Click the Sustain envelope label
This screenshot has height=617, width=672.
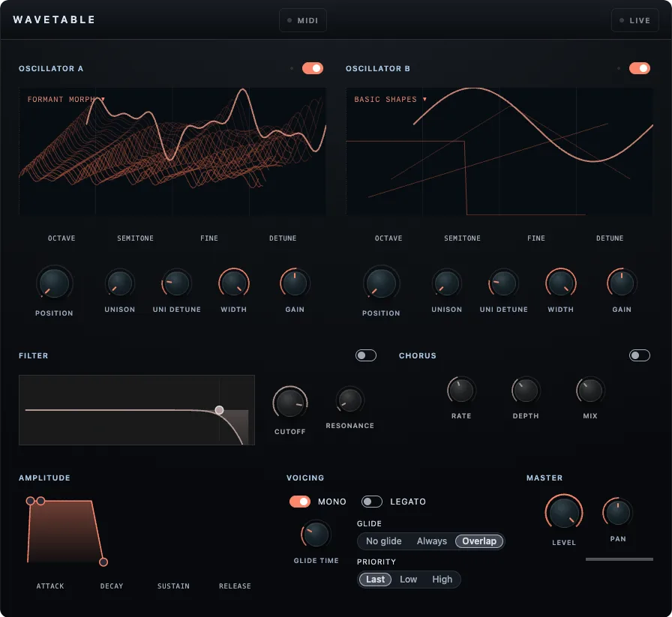coord(173,586)
